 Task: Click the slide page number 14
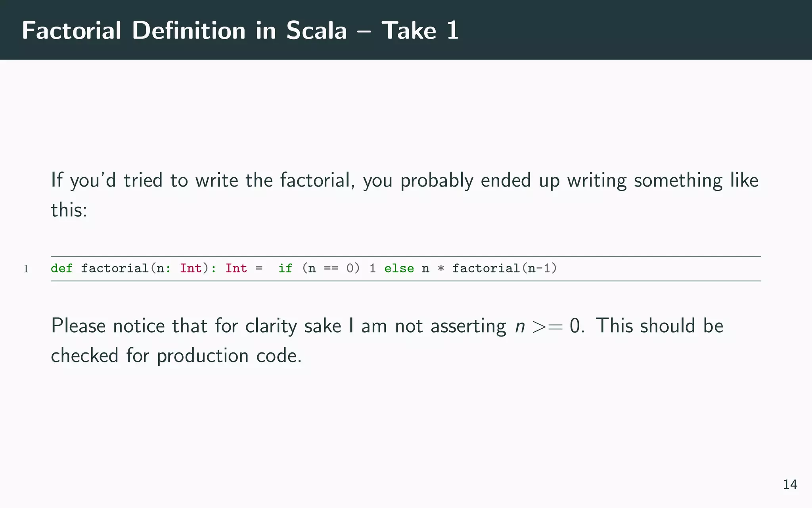click(790, 485)
